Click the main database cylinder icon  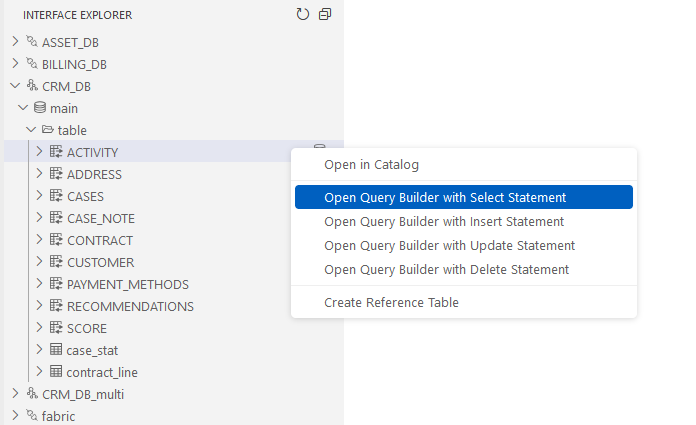pos(40,108)
